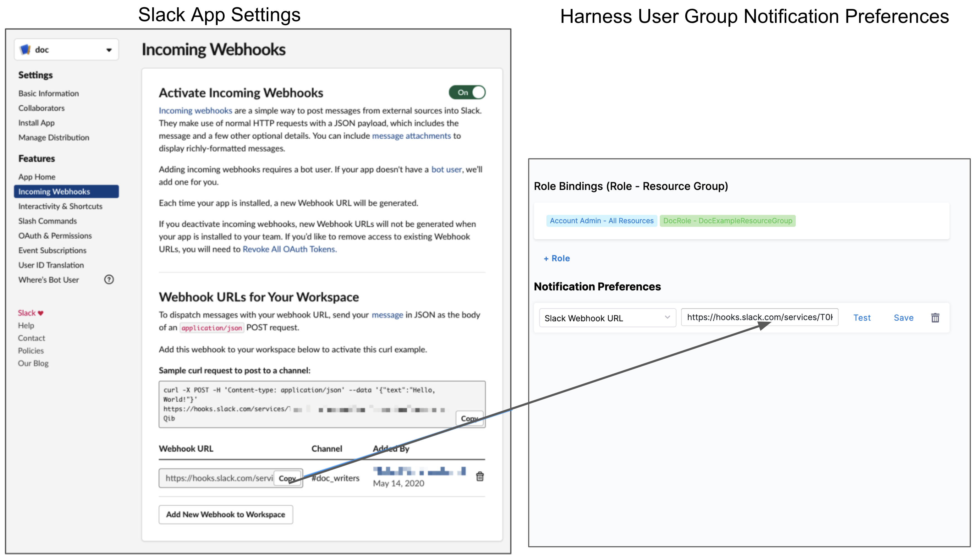Select DocRole - DocExampleResourceGroup tag
The height and width of the screenshot is (555, 980).
[728, 221]
